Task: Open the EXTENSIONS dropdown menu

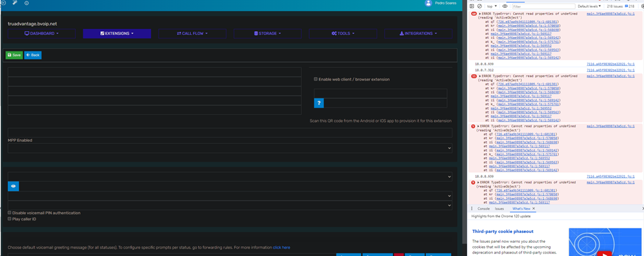Action: point(117,34)
